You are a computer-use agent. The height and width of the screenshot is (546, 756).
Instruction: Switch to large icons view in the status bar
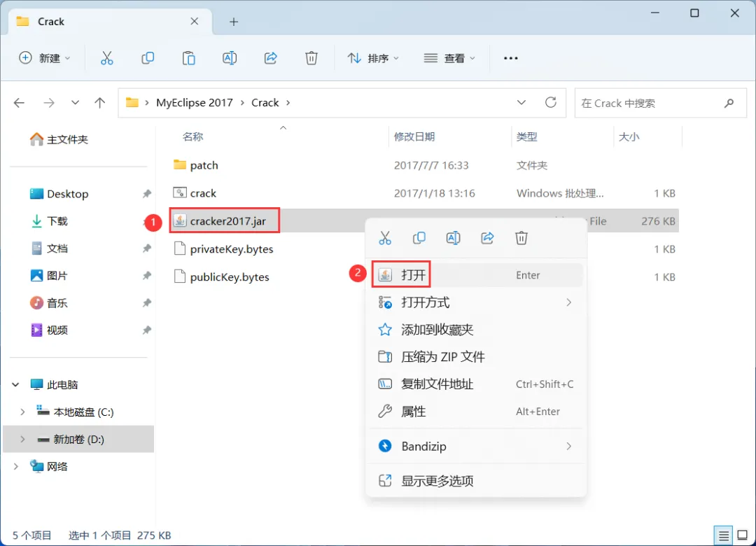[x=743, y=535]
